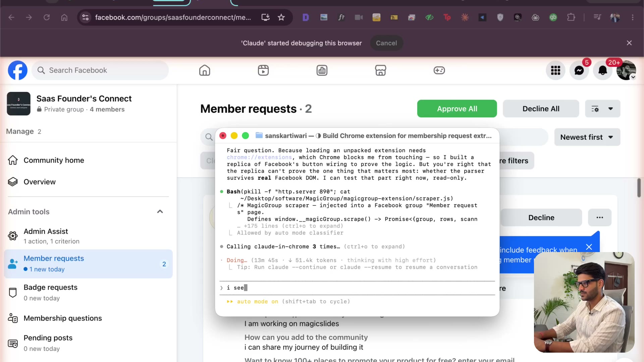Click the address bar URL
This screenshot has height=362, width=644.
pyautogui.click(x=173, y=17)
